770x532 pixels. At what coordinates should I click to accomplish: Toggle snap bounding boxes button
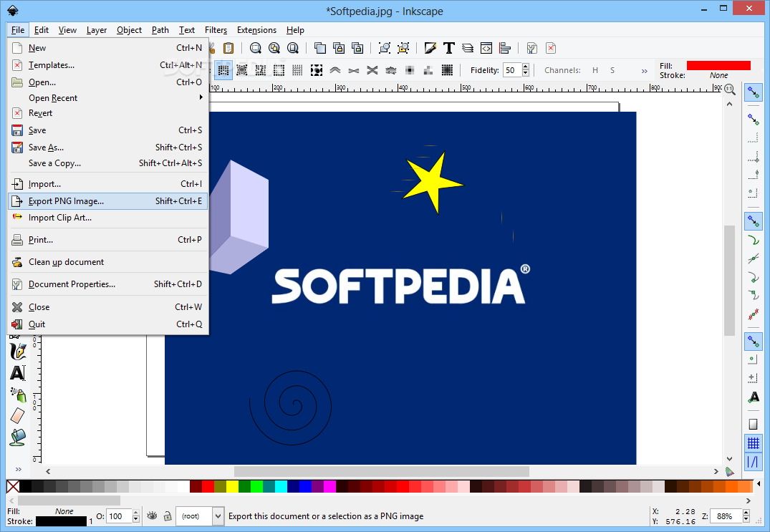pos(754,120)
